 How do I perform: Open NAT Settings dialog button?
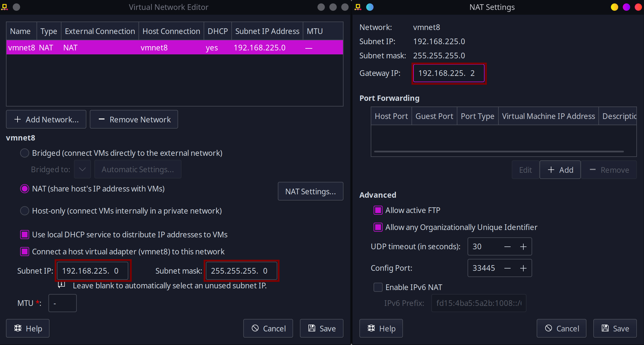310,191
